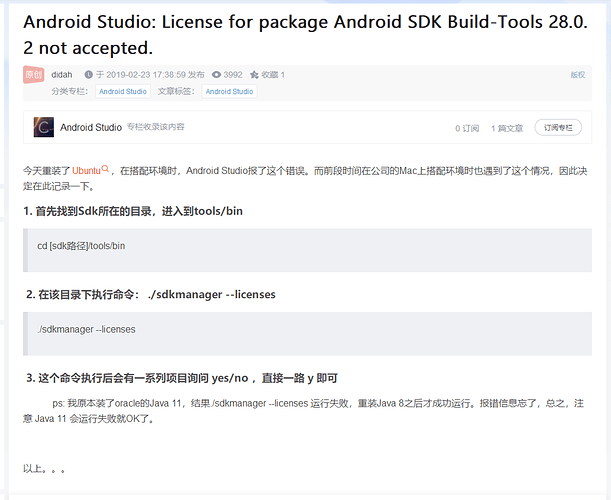
Task: Select the Android Studio category tag
Action: pyautogui.click(x=123, y=91)
